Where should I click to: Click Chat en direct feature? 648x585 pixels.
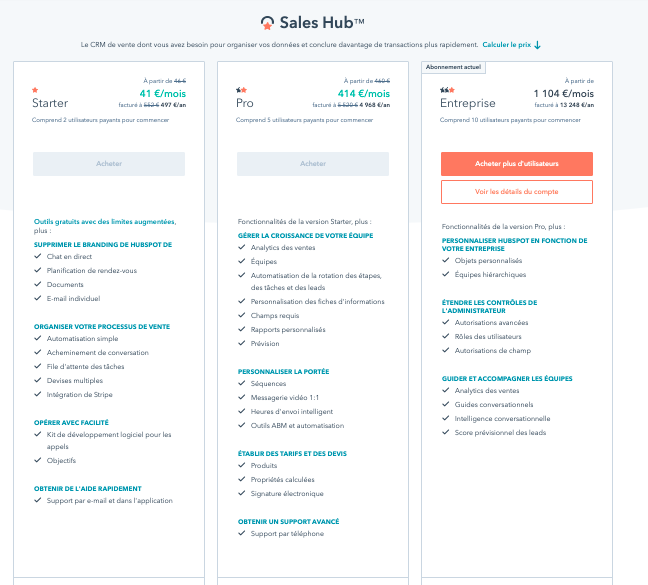click(69, 257)
